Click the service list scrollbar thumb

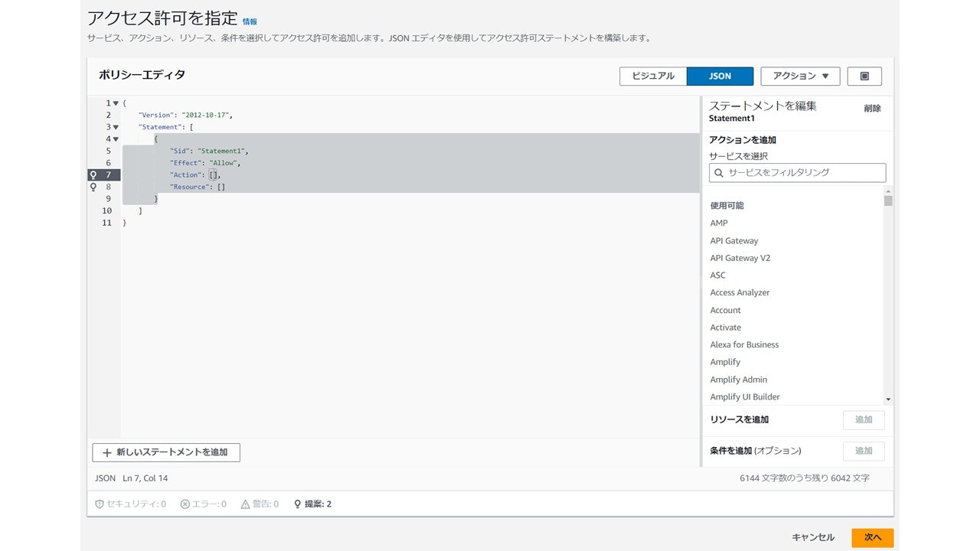[x=888, y=201]
